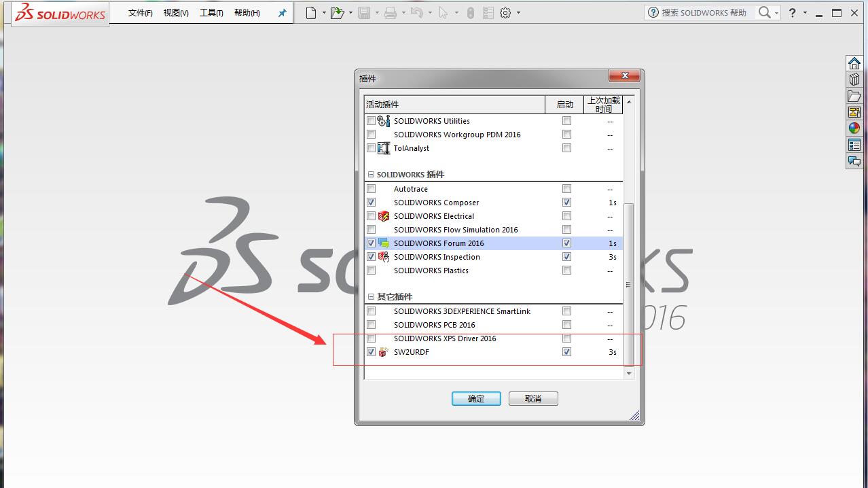Uncheck SOLIDWORKS Forum 2016 startup checkbox
This screenshot has height=488, width=868.
click(566, 243)
